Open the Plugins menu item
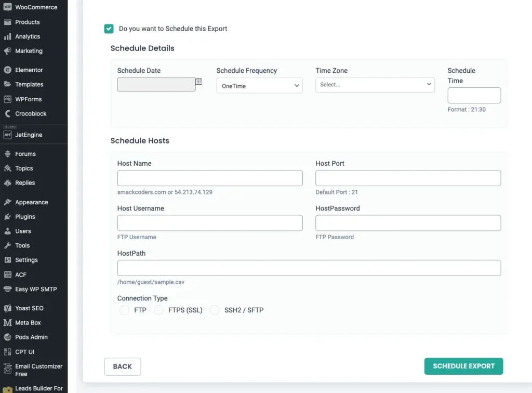The width and height of the screenshot is (532, 393). (9, 216)
